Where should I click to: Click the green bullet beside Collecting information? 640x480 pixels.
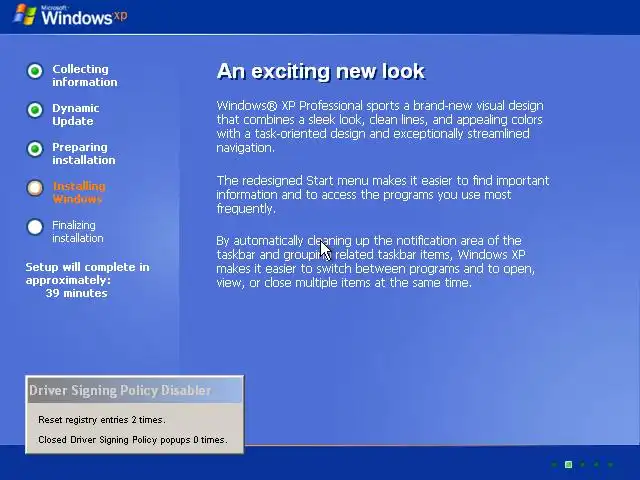35,71
